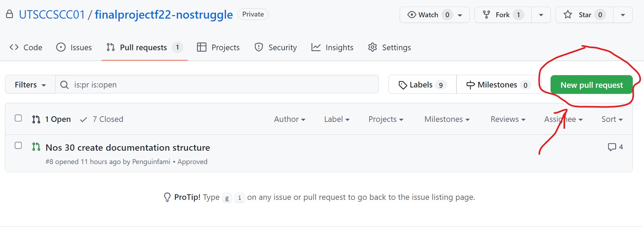This screenshot has width=644, height=235.
Task: Open Labels via the tag icon
Action: pyautogui.click(x=402, y=85)
